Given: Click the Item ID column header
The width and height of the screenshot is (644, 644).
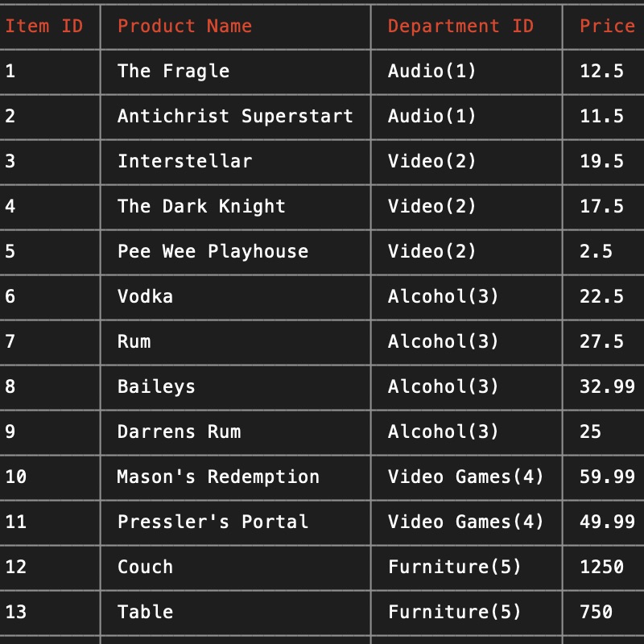Looking at the screenshot, I should point(44,26).
